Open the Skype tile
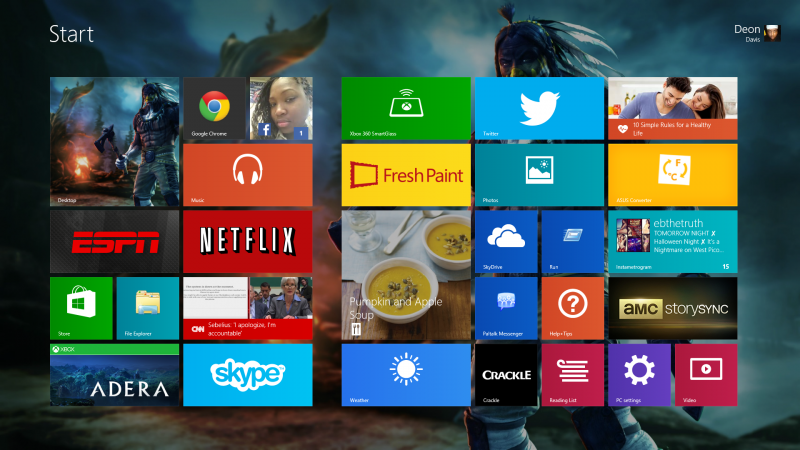This screenshot has width=800, height=450. (248, 375)
